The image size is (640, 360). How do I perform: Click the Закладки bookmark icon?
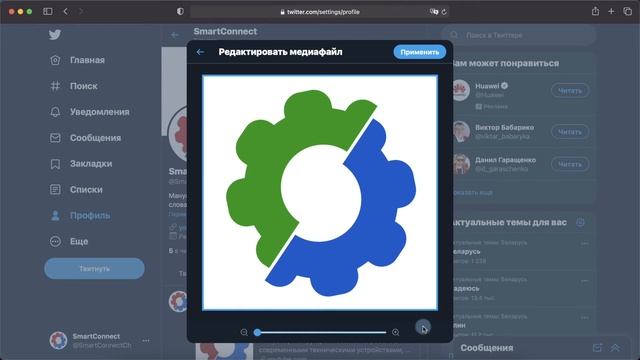click(55, 164)
